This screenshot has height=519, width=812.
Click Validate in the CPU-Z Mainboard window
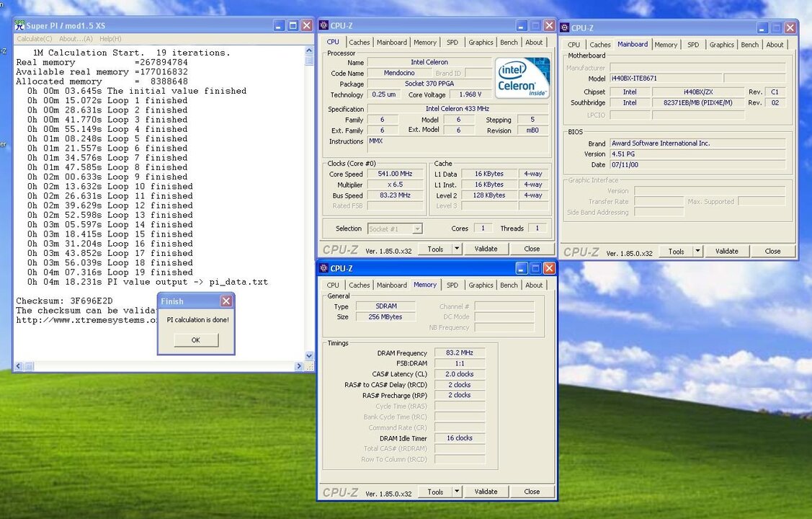coord(726,252)
